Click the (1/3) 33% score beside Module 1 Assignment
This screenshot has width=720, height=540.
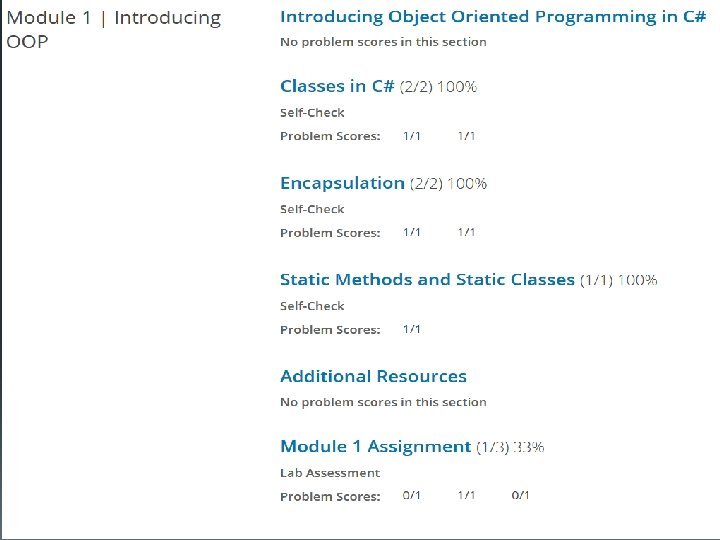point(510,447)
